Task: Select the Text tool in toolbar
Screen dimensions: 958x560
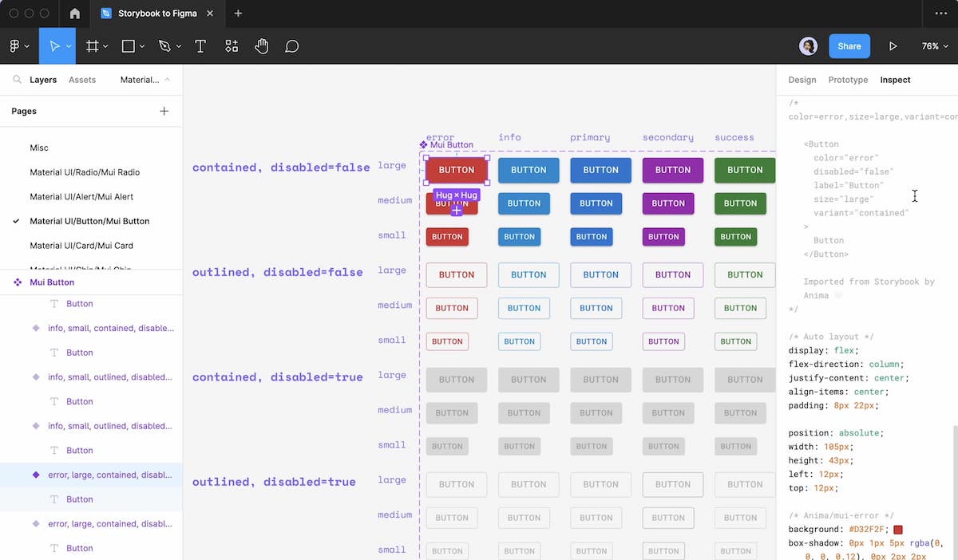Action: click(x=200, y=46)
